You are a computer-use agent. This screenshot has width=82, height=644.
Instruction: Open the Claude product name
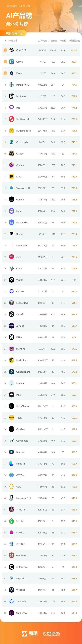pos(20,154)
